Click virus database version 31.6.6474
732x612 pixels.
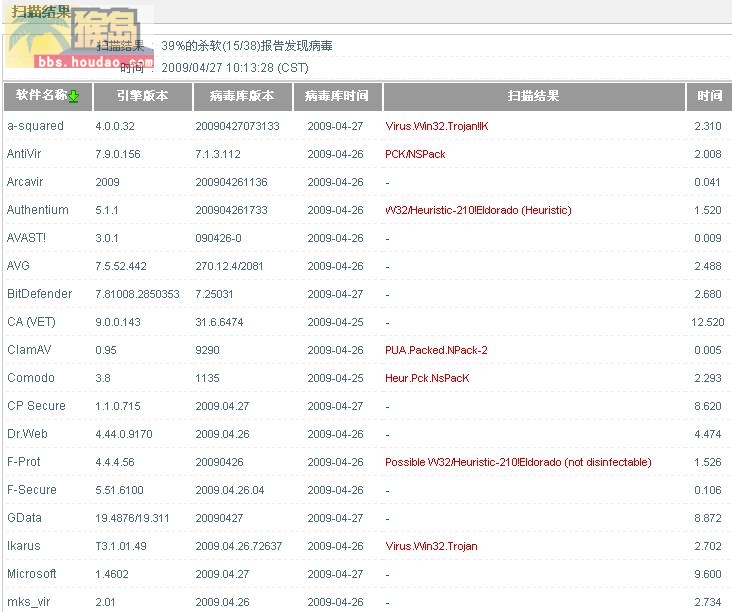[219, 323]
